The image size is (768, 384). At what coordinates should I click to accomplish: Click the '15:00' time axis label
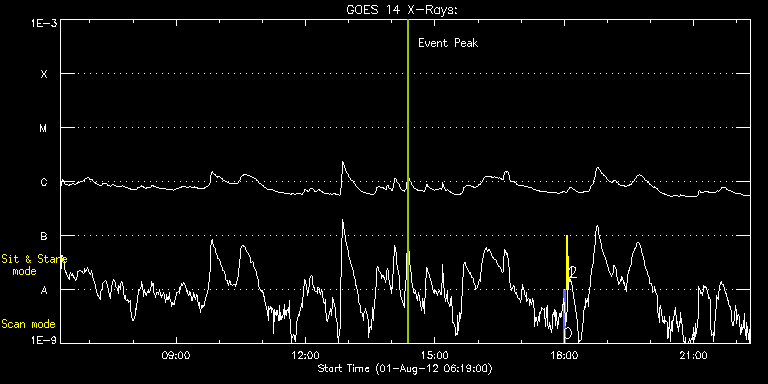435,355
